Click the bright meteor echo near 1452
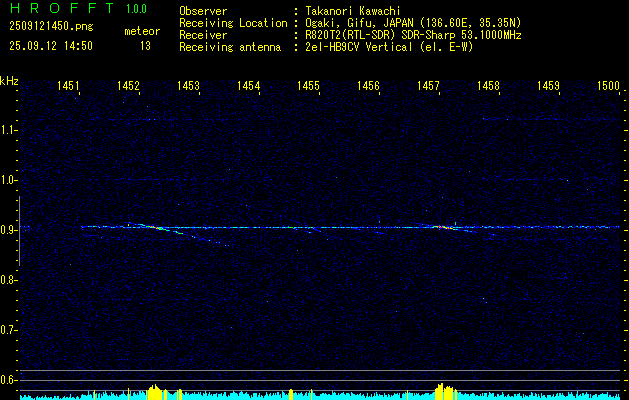The image size is (629, 400). (x=154, y=227)
